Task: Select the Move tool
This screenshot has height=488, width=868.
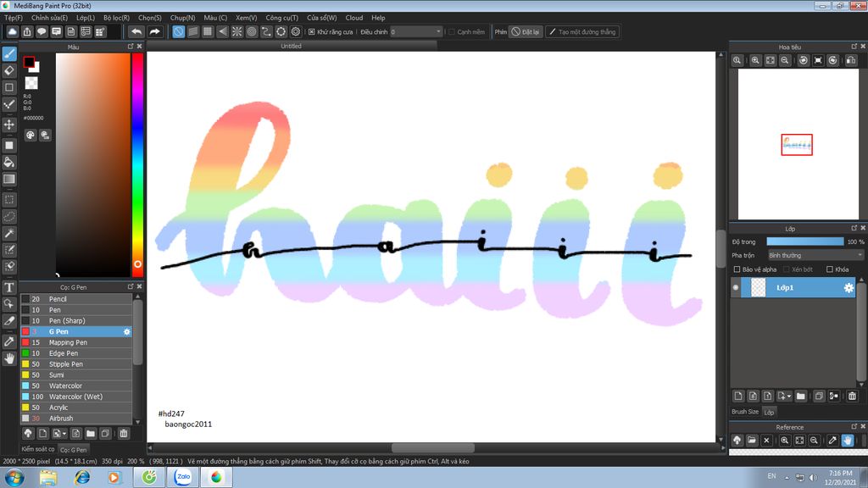Action: click(x=9, y=125)
